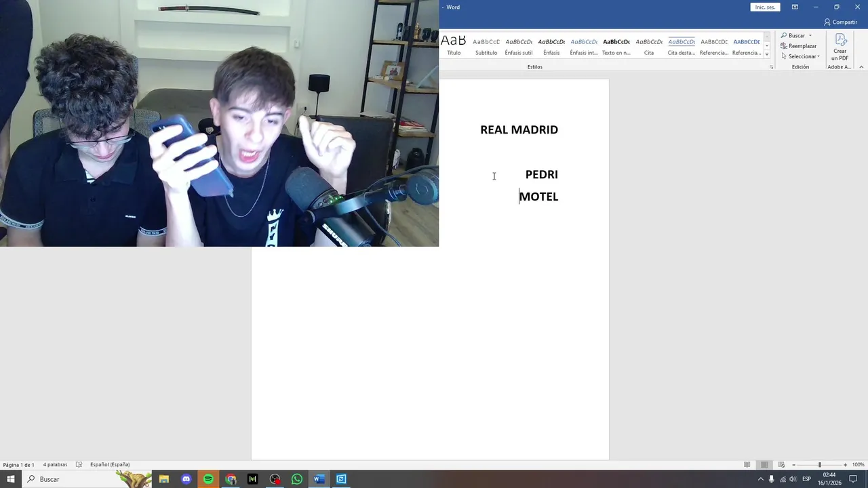Image resolution: width=868 pixels, height=488 pixels.
Task: Open zoom dialog via 100% label
Action: [859, 465]
